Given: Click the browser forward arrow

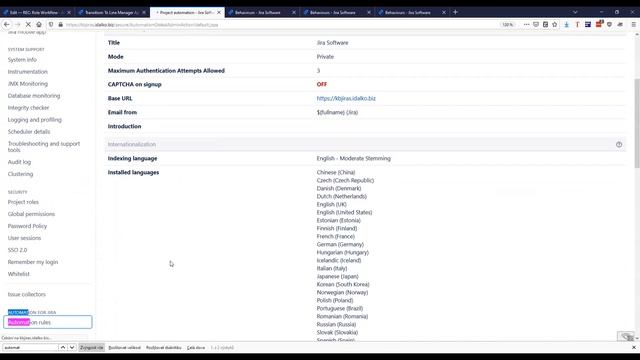Looking at the screenshot, I should 17,24.
